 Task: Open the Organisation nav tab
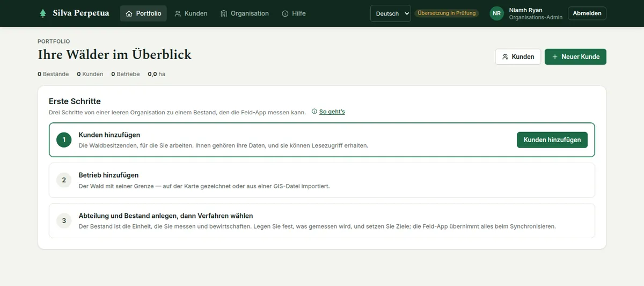tap(245, 13)
